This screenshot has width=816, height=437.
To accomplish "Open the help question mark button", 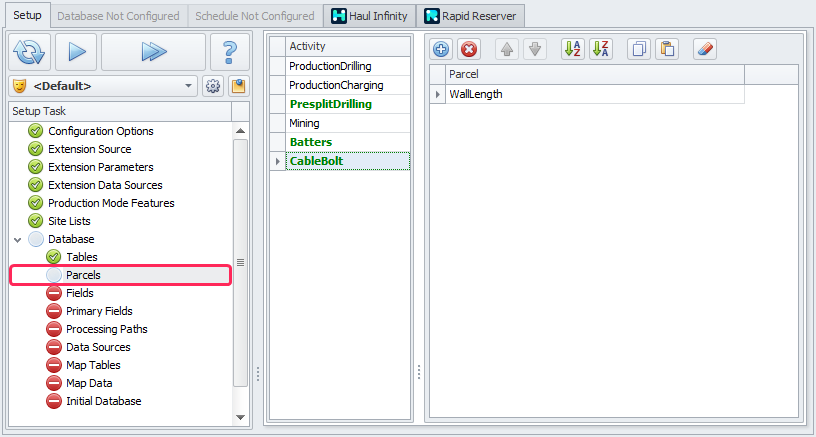I will (x=230, y=52).
